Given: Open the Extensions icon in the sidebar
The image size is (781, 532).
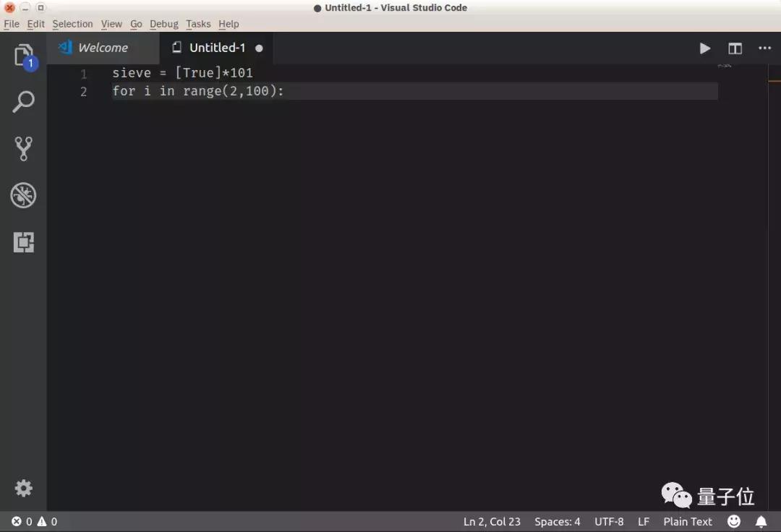Looking at the screenshot, I should pyautogui.click(x=24, y=242).
